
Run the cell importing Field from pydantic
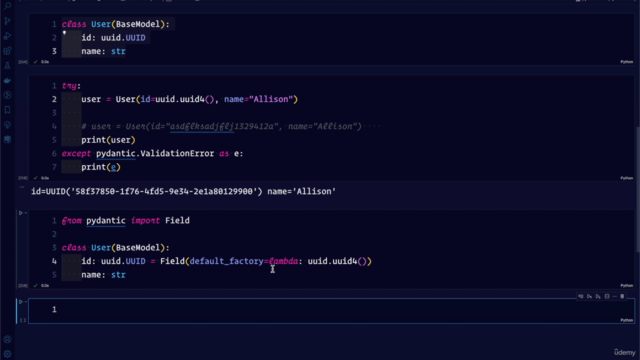tap(20, 213)
